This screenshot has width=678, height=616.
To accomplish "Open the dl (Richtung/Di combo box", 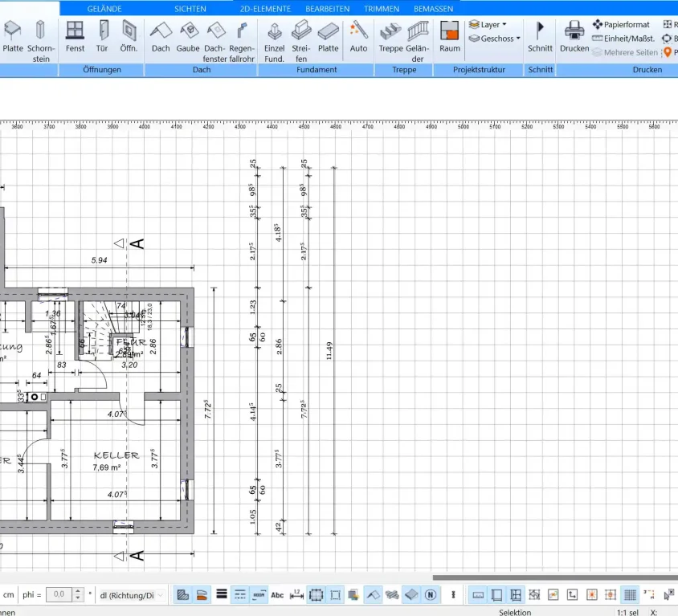I will pyautogui.click(x=132, y=595).
